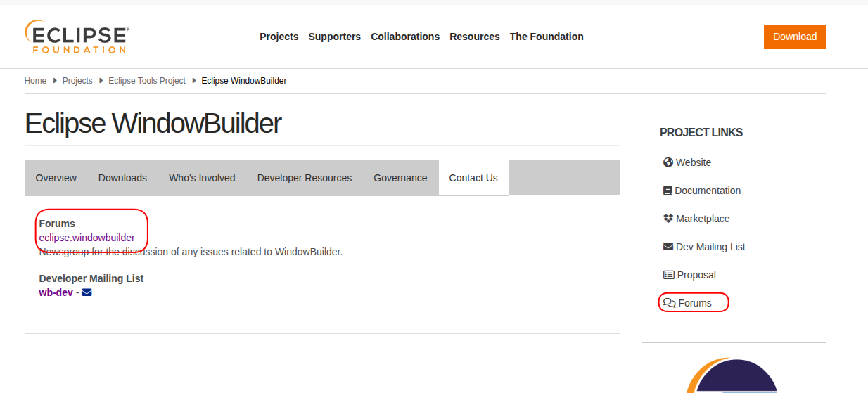868x393 pixels.
Task: Switch to the Governance tab
Action: tap(400, 178)
